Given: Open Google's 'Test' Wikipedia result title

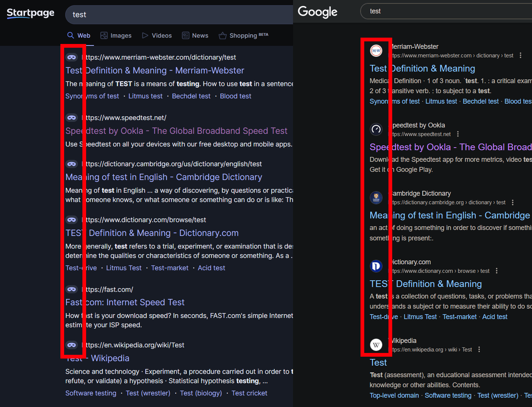Looking at the screenshot, I should click(378, 363).
